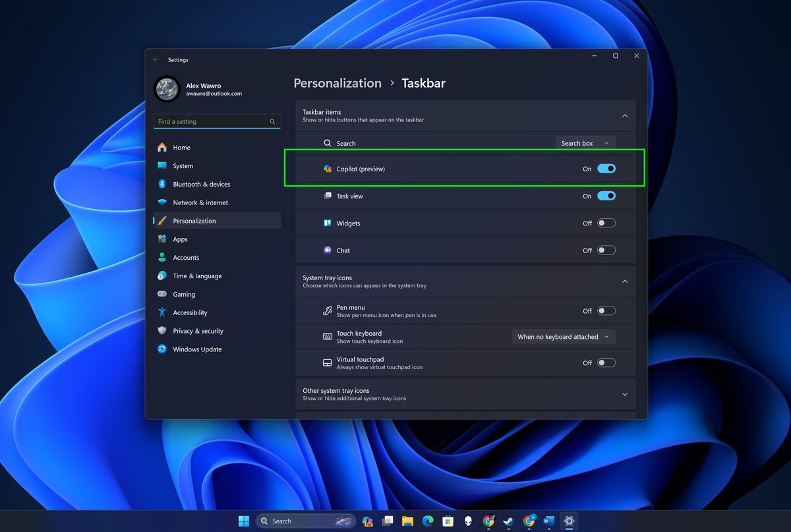This screenshot has height=532, width=791.
Task: Select Apps in the Settings sidebar
Action: pos(179,239)
